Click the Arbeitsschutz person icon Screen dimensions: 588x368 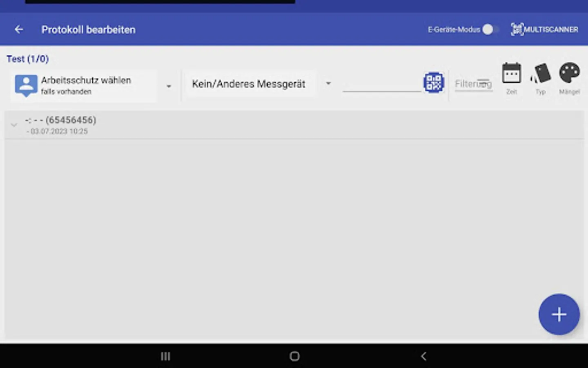[26, 85]
